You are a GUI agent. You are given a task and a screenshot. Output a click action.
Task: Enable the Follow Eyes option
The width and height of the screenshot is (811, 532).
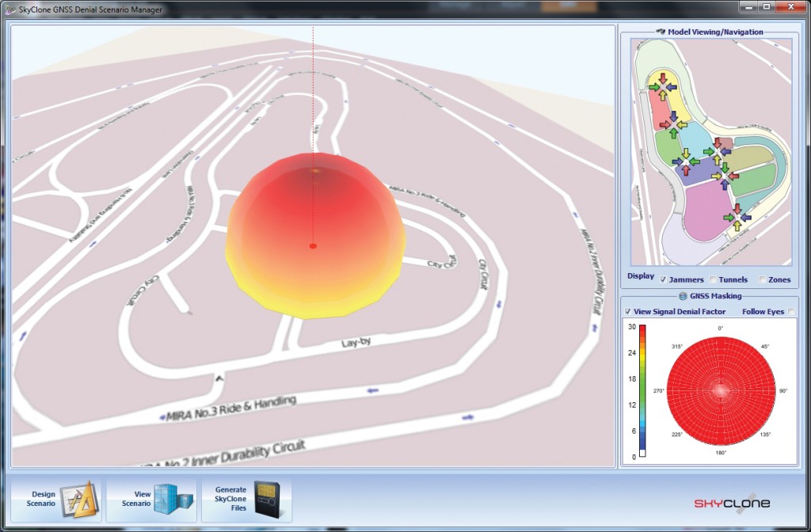[x=790, y=311]
